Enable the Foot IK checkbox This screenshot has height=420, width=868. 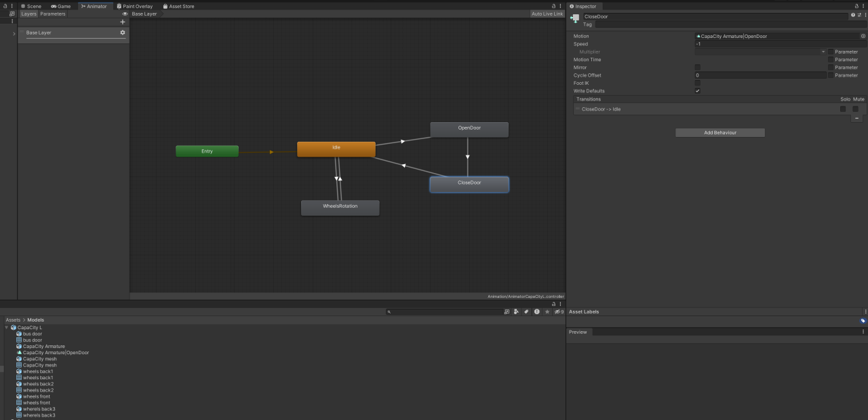tap(698, 83)
